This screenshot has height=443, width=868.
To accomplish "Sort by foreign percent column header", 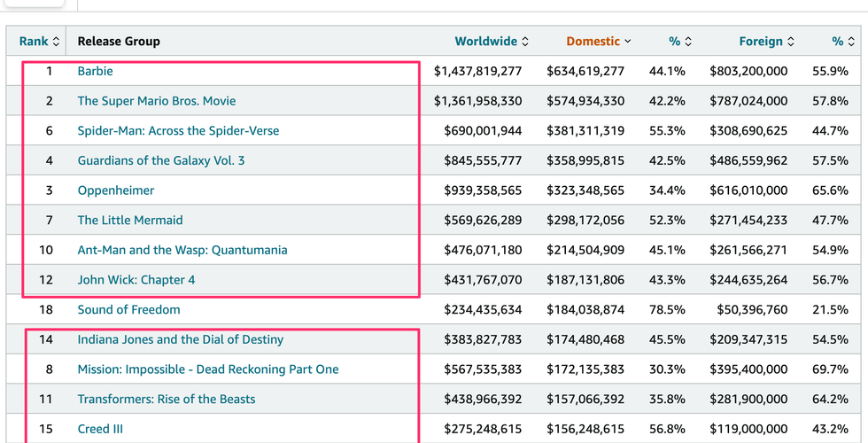I will click(x=843, y=42).
